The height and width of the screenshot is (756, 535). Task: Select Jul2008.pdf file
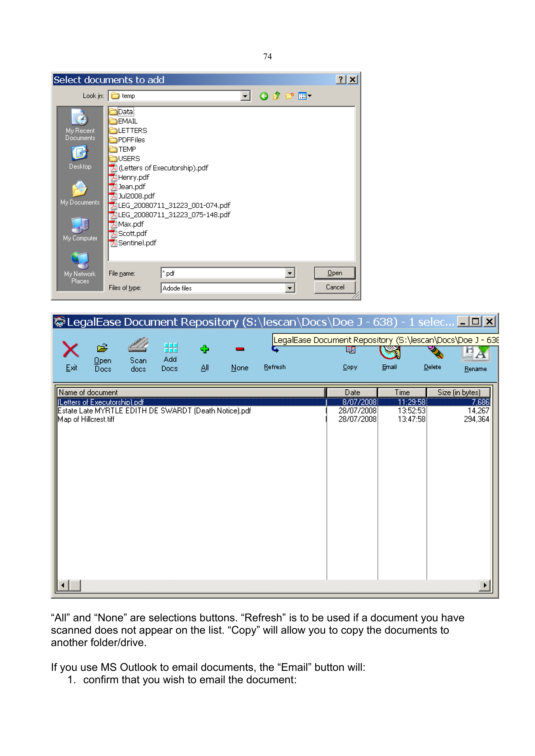pyautogui.click(x=132, y=196)
